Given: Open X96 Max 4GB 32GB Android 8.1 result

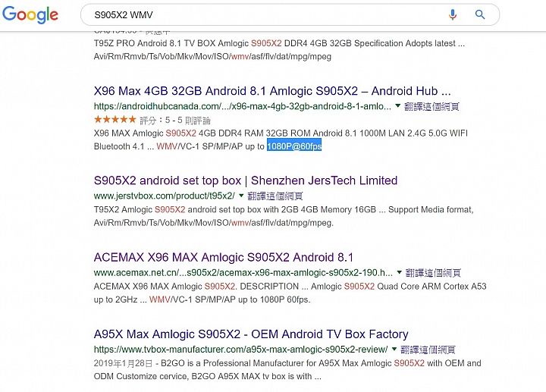Looking at the screenshot, I should [x=272, y=91].
